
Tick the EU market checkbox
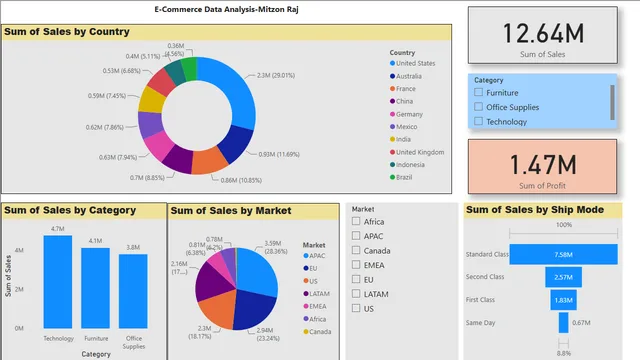[356, 279]
